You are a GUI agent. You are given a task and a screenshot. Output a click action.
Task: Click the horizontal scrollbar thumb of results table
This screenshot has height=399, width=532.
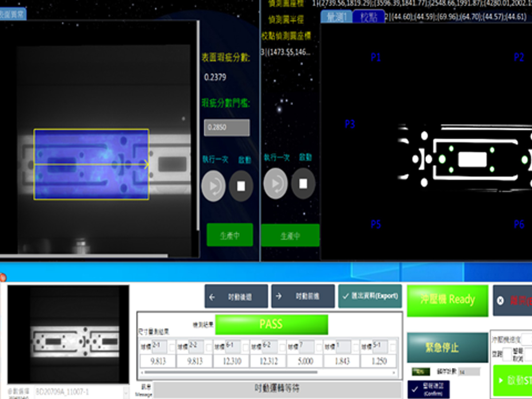231,372
